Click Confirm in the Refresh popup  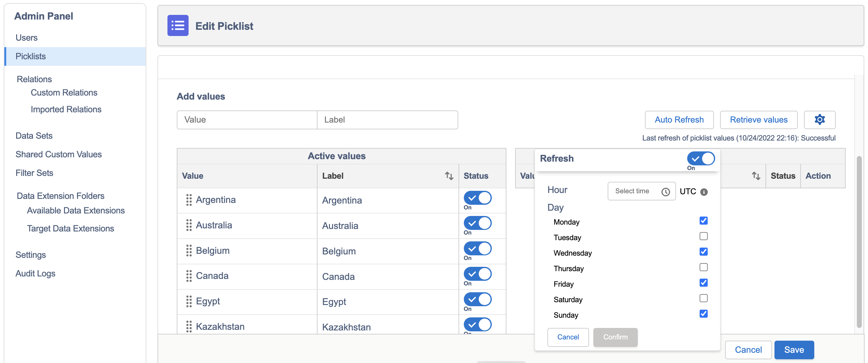[615, 337]
